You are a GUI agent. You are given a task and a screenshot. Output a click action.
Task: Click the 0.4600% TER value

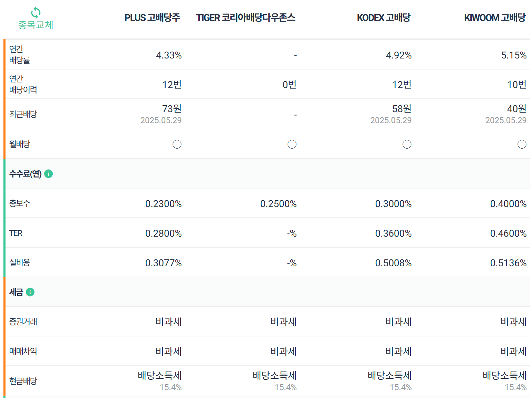(509, 233)
